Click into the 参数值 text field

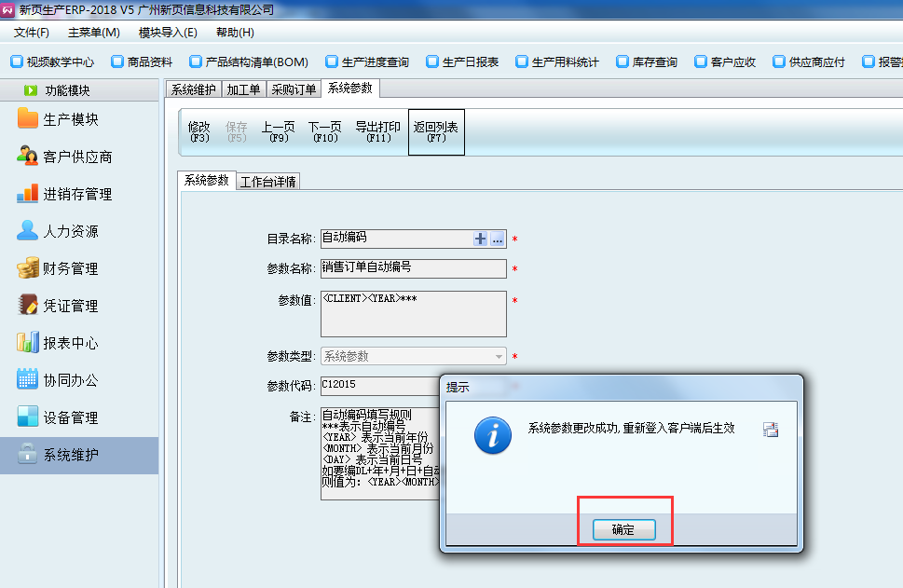coord(413,314)
